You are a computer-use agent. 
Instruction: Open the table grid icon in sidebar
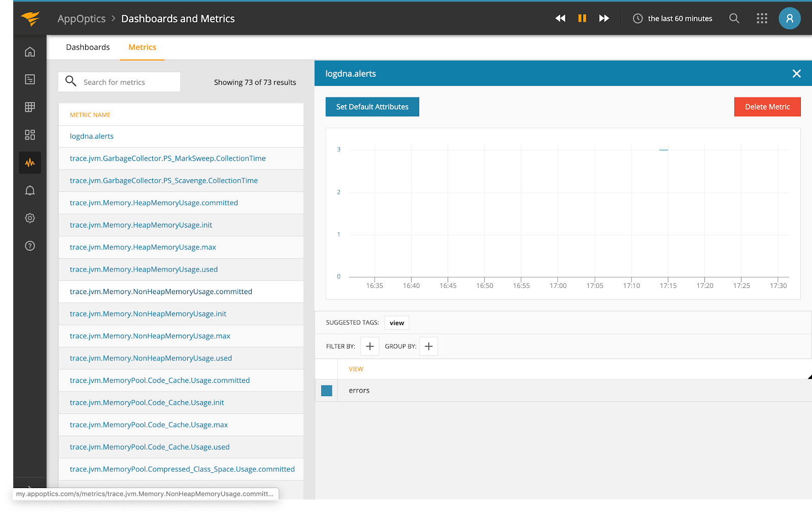pyautogui.click(x=30, y=107)
